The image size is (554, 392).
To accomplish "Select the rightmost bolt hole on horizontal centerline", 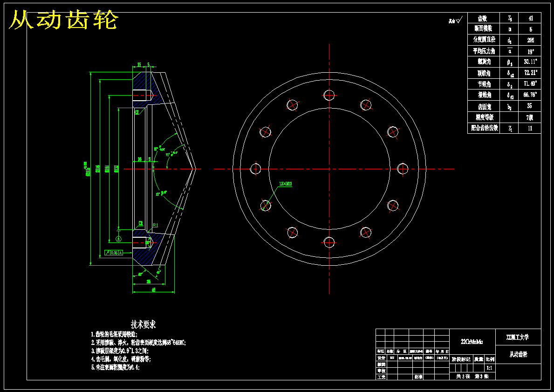I will (x=403, y=169).
